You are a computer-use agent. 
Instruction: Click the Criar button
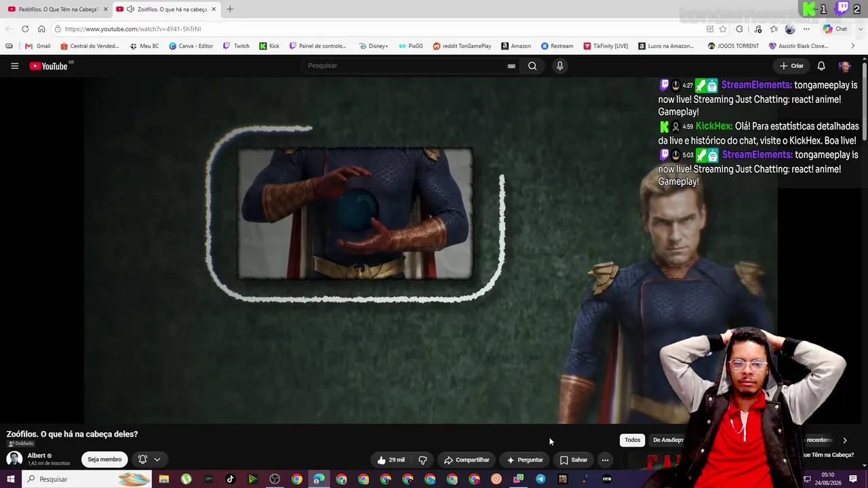[x=791, y=66]
